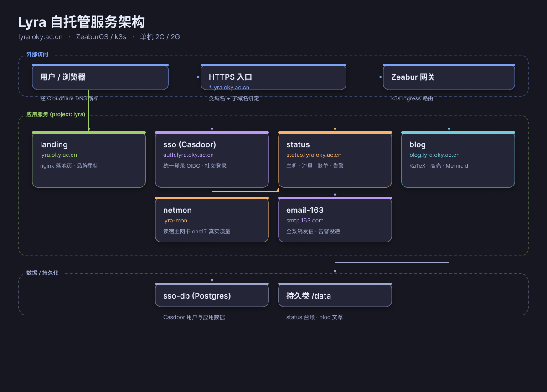
Task: Click 主机 · 流量 · 账单 · 告警 description
Action: click(315, 166)
